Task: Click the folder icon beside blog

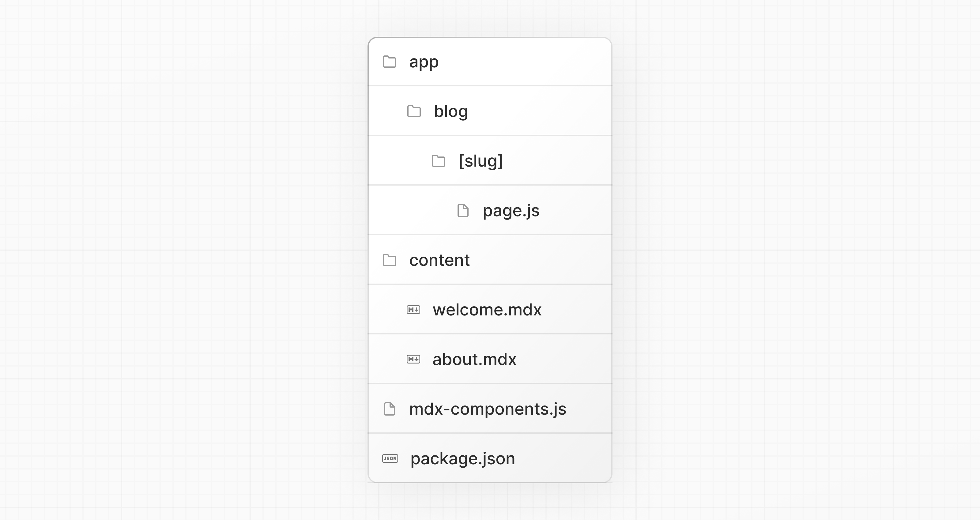Action: [414, 111]
